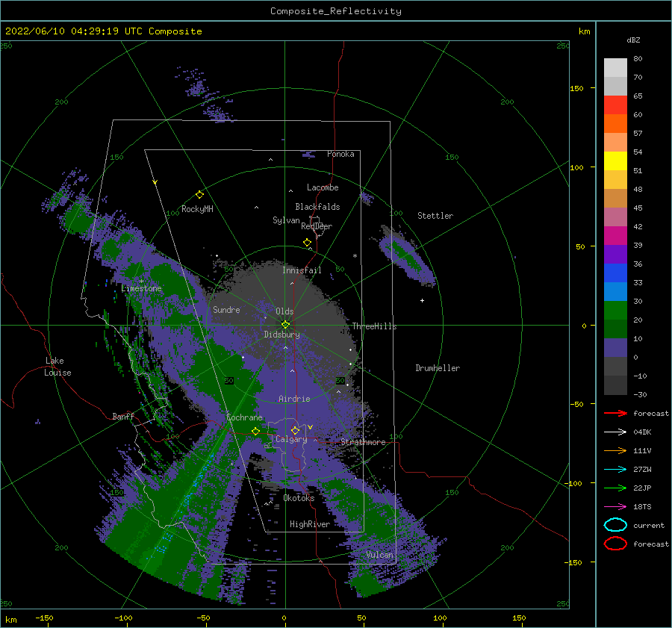
Task: Select the blue 33-36 dBZ color swatch
Action: point(615,273)
